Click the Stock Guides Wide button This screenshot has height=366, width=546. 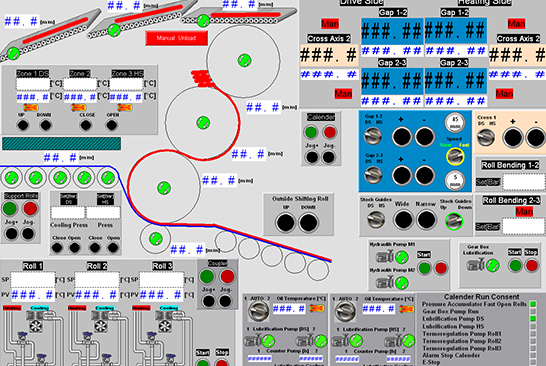coord(403,220)
